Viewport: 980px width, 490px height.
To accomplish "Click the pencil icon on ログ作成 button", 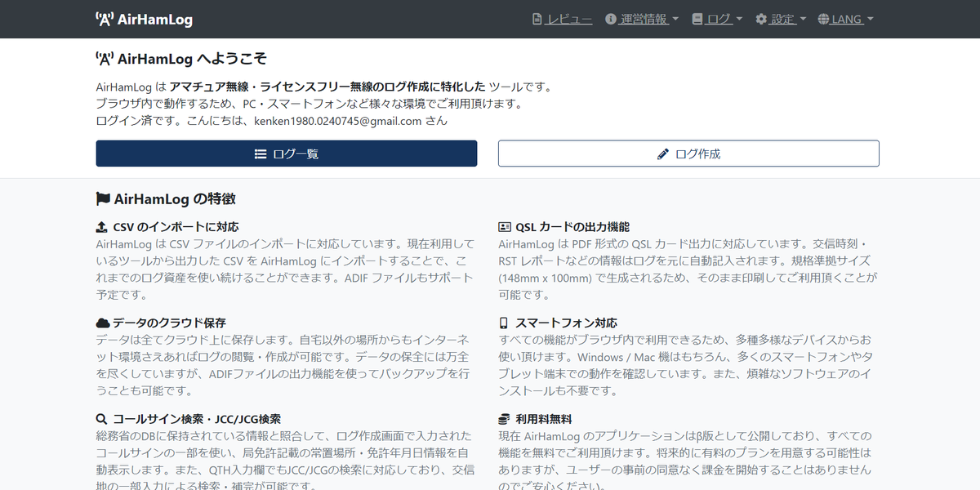I will (663, 154).
